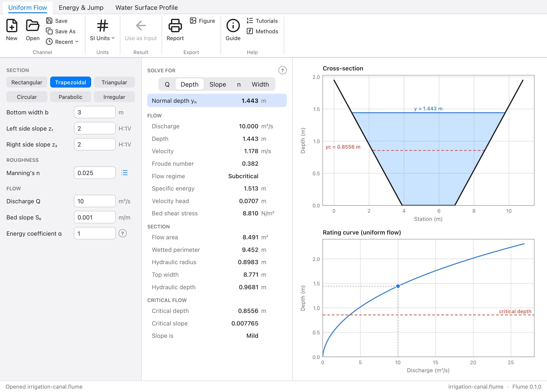The height and width of the screenshot is (392, 547).
Task: Switch to the Uniform Flow tab
Action: (x=28, y=8)
